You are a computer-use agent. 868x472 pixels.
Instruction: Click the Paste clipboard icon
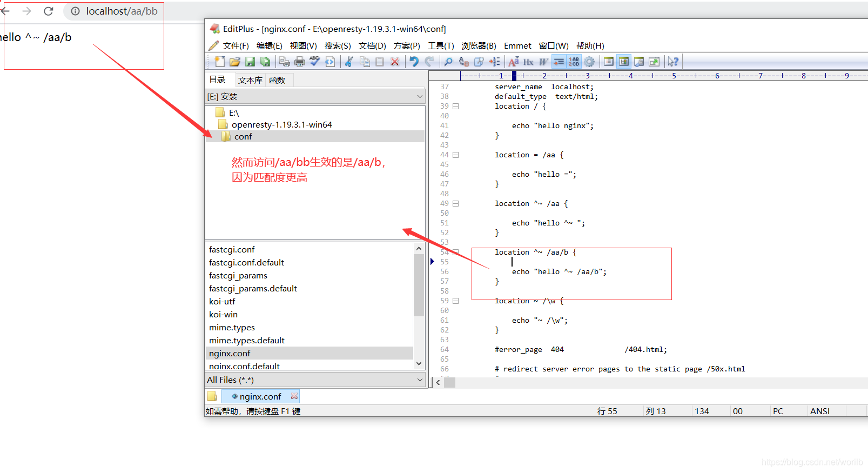(x=380, y=62)
